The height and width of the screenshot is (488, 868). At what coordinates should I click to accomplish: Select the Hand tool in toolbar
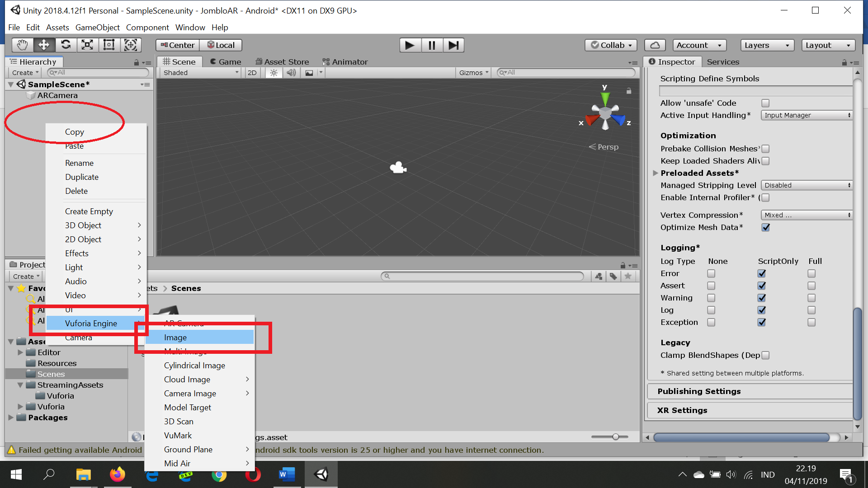coord(22,45)
